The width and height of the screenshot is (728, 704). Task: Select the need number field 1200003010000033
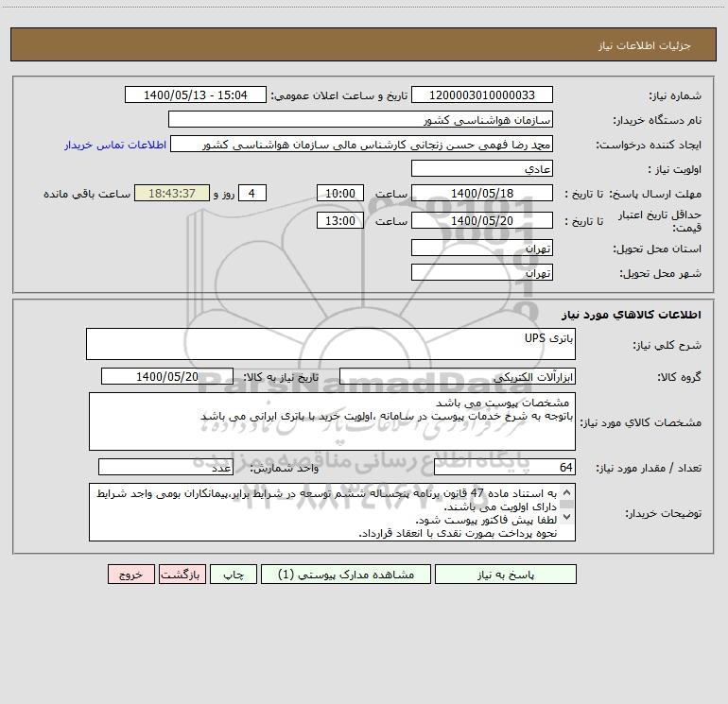(x=482, y=94)
